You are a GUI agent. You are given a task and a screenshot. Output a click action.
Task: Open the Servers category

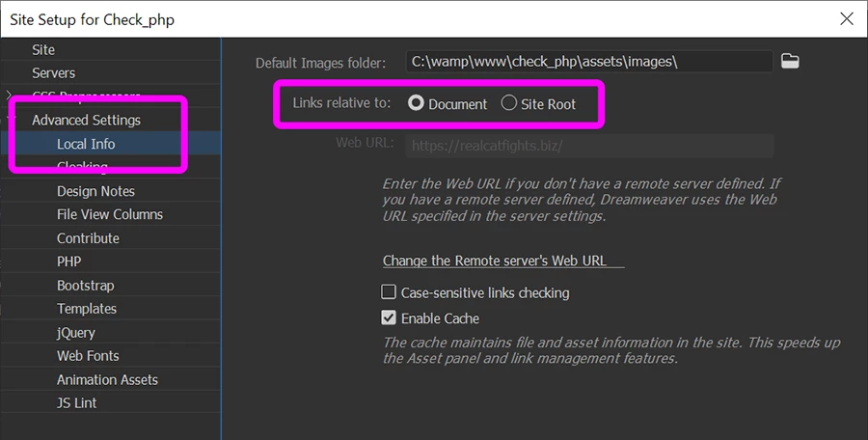click(53, 73)
